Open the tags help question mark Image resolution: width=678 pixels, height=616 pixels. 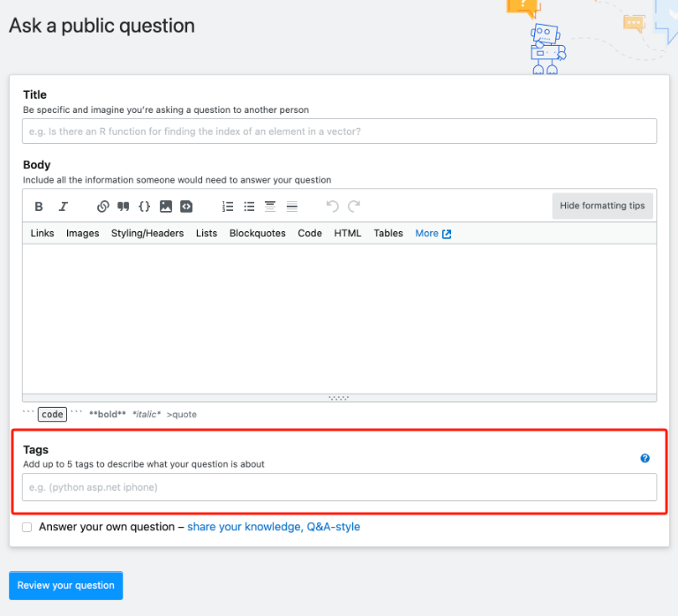[644, 458]
